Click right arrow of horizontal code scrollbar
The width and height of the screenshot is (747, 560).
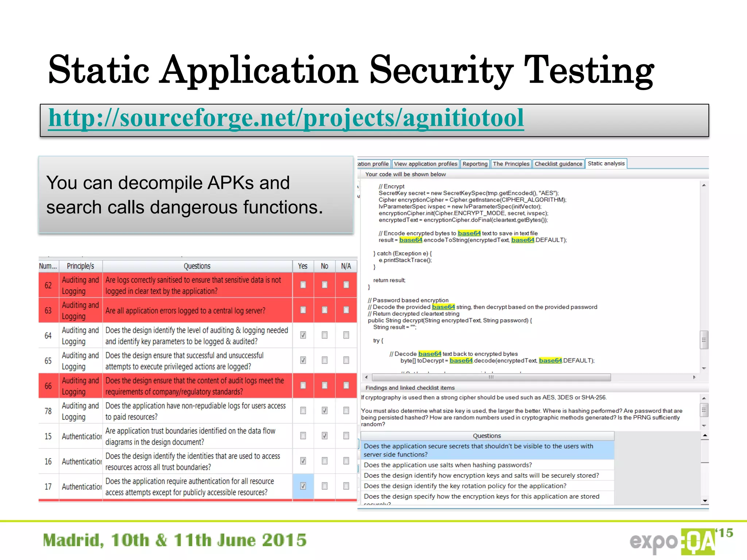click(x=694, y=377)
